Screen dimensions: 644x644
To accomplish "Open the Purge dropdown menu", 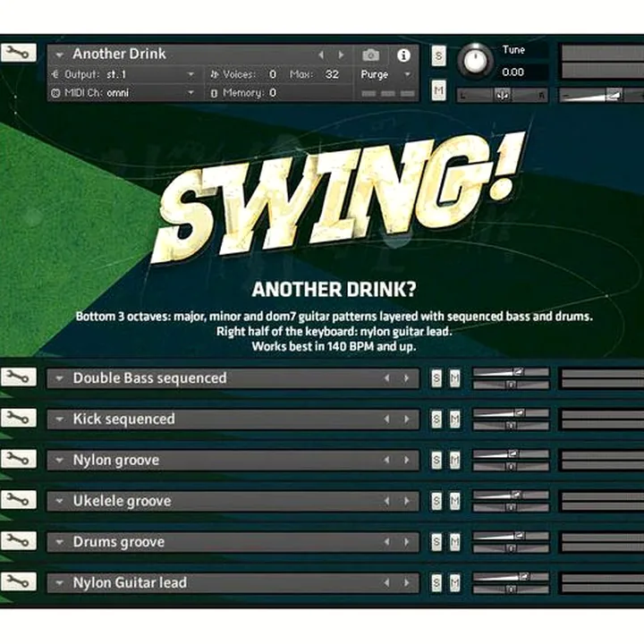I will (x=407, y=75).
